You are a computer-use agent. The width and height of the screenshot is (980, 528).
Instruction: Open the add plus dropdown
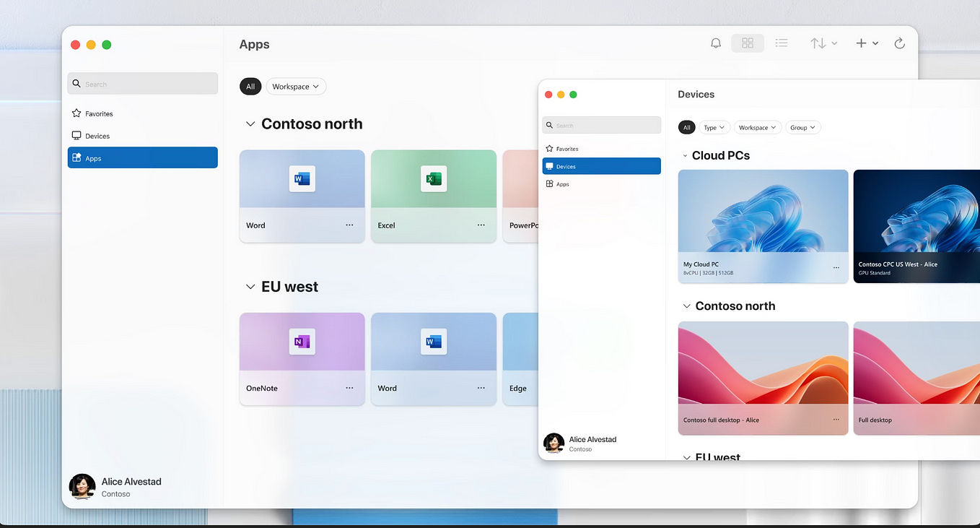pyautogui.click(x=867, y=43)
